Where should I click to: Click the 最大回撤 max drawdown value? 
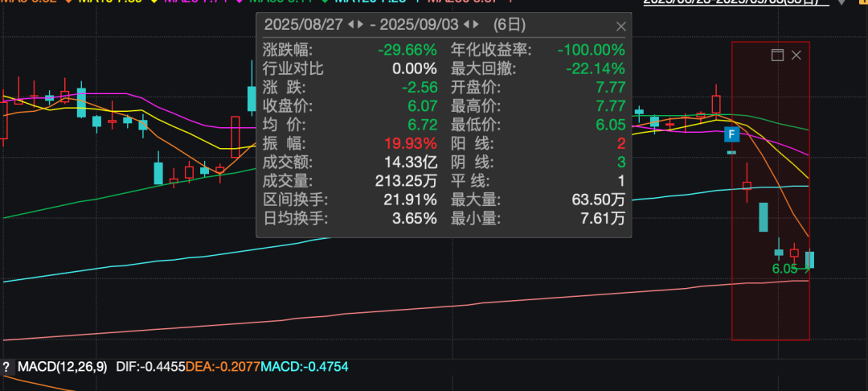pos(595,68)
